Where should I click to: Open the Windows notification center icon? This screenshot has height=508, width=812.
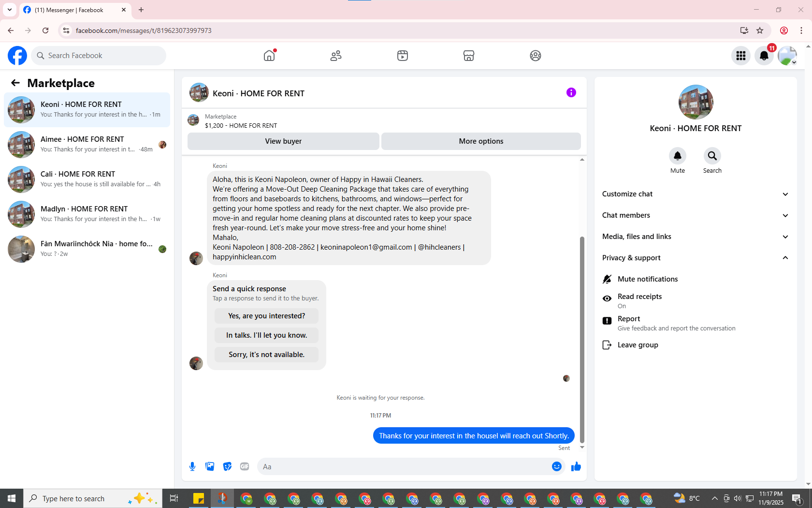[x=797, y=498]
